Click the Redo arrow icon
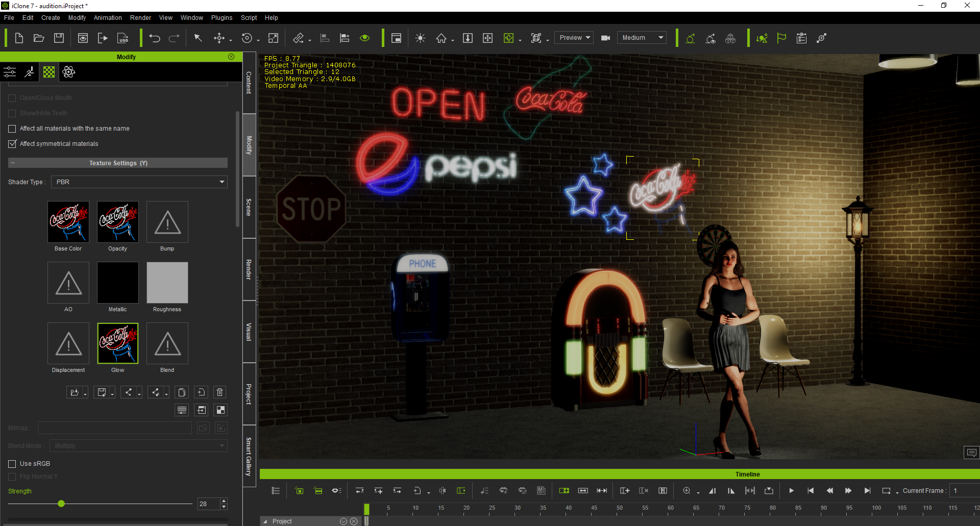 [174, 38]
